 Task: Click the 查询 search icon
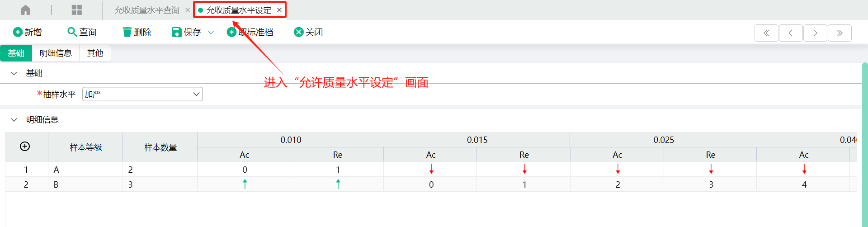tap(72, 32)
